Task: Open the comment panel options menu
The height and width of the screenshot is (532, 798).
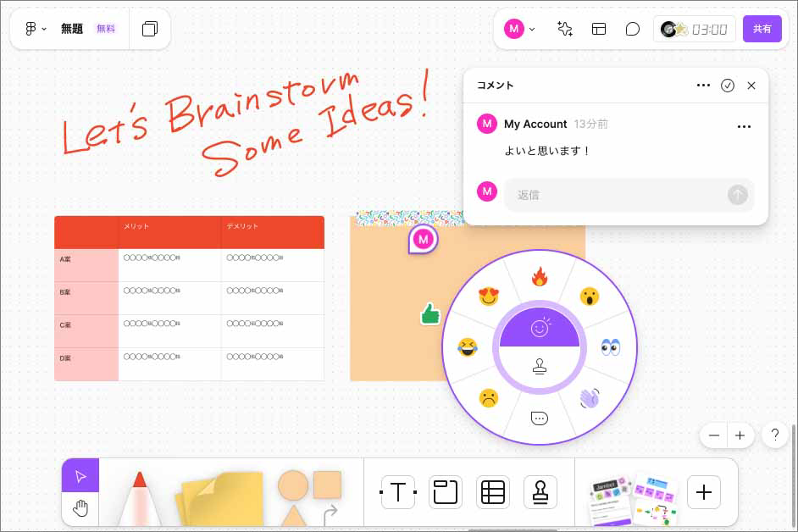Action: coord(703,86)
